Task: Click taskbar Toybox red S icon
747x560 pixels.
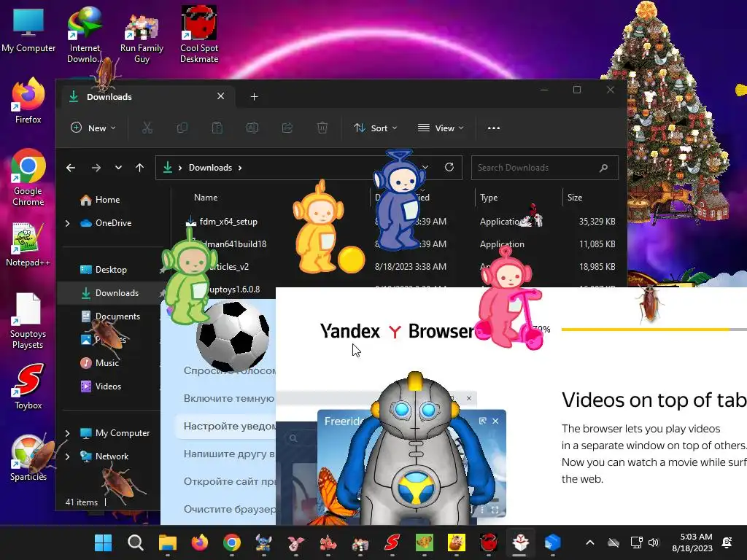Action: [392, 542]
